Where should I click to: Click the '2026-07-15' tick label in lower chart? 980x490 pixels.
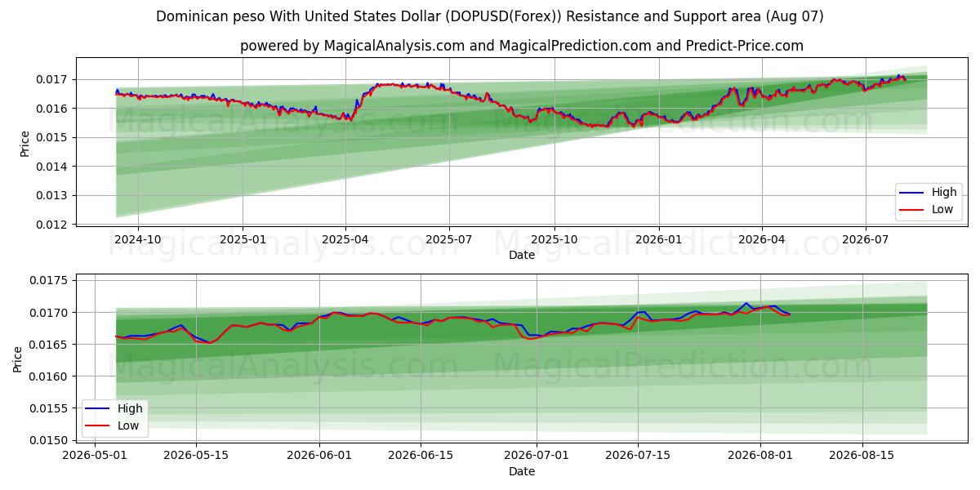point(638,456)
